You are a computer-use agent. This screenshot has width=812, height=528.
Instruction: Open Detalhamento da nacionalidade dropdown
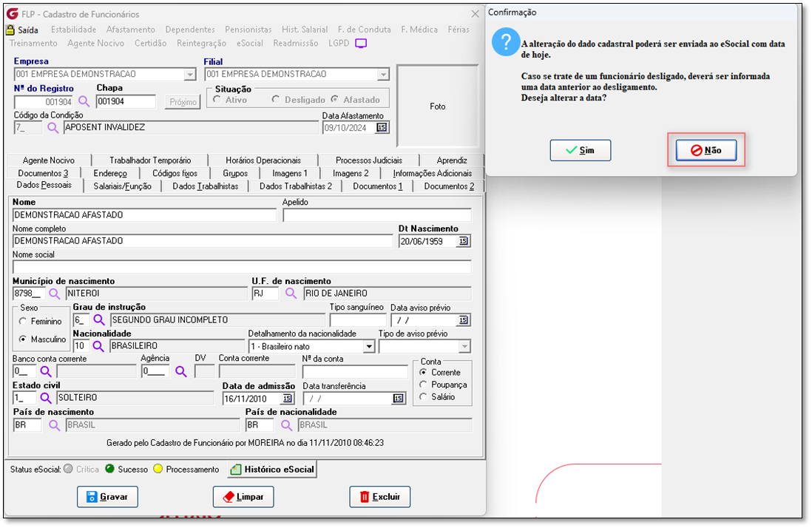tap(369, 346)
